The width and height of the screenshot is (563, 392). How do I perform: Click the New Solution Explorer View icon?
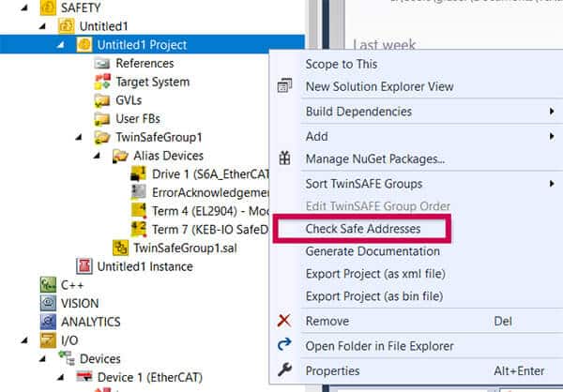[284, 85]
